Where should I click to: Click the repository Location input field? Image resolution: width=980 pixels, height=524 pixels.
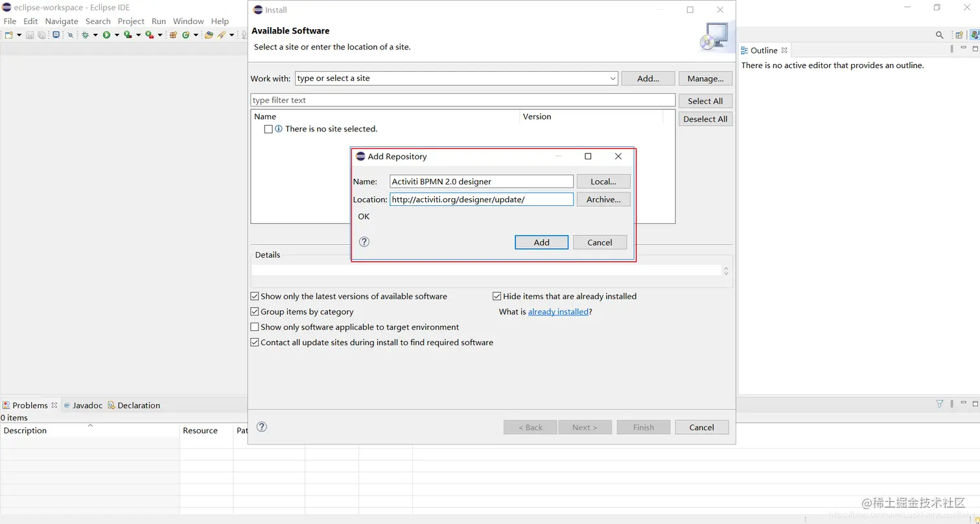tap(482, 199)
